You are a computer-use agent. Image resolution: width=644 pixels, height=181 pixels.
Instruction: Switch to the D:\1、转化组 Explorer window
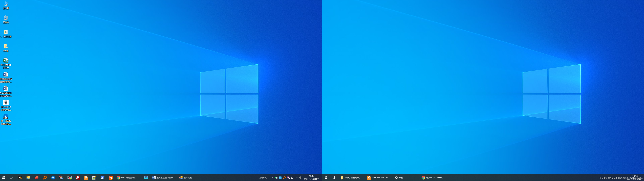pyautogui.click(x=352, y=177)
